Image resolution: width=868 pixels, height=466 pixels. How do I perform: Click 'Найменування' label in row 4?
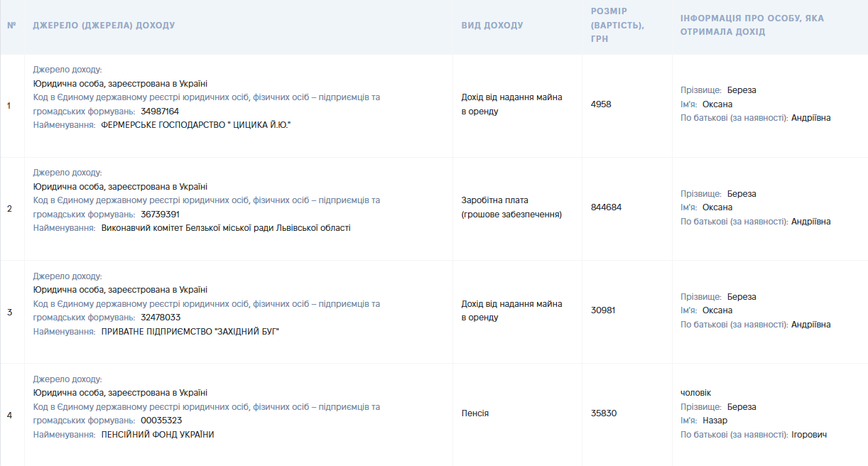[x=64, y=435]
